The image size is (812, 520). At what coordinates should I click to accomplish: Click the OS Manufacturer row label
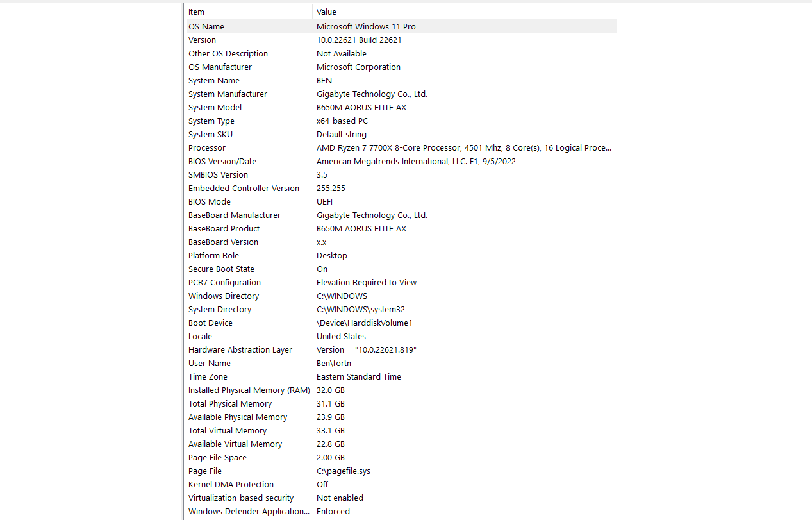(x=220, y=67)
